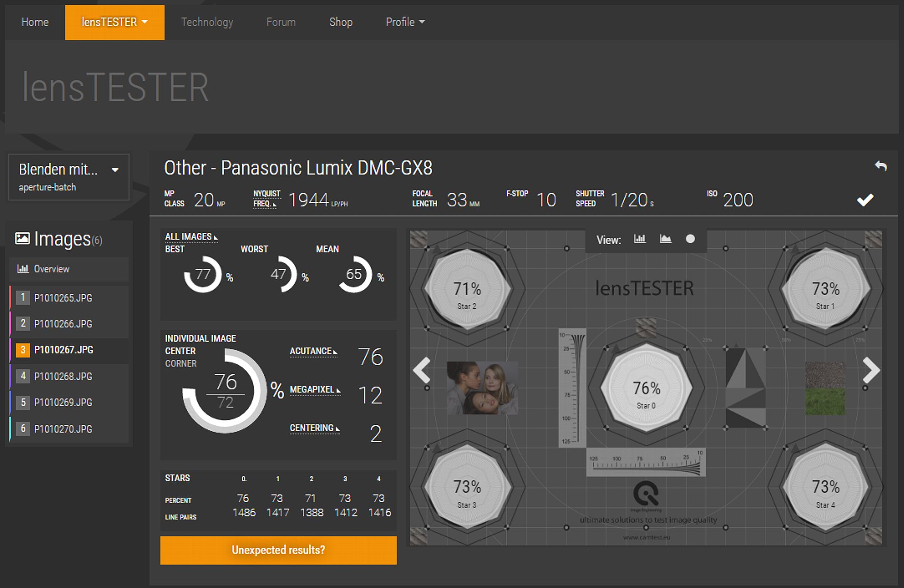904x588 pixels.
Task: Open the Shop menu item
Action: point(341,22)
